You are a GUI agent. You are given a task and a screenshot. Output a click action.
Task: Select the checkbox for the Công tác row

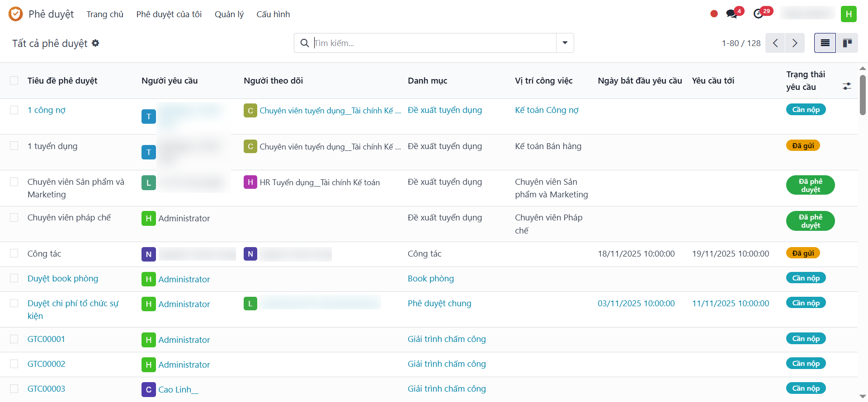pos(14,253)
